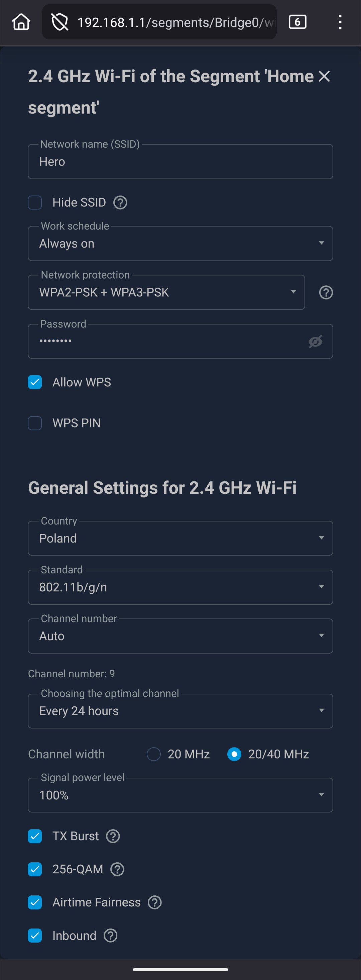361x980 pixels.
Task: Click the browser address bar URL
Action: [x=175, y=22]
